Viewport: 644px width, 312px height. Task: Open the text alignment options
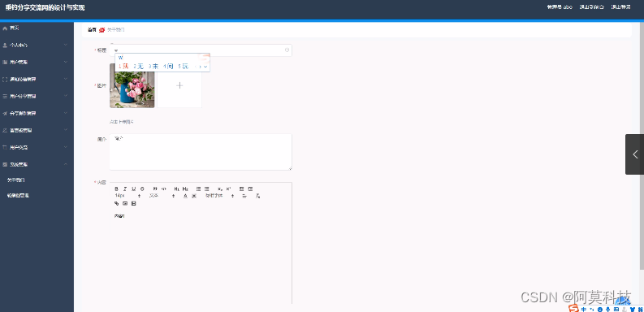244,196
